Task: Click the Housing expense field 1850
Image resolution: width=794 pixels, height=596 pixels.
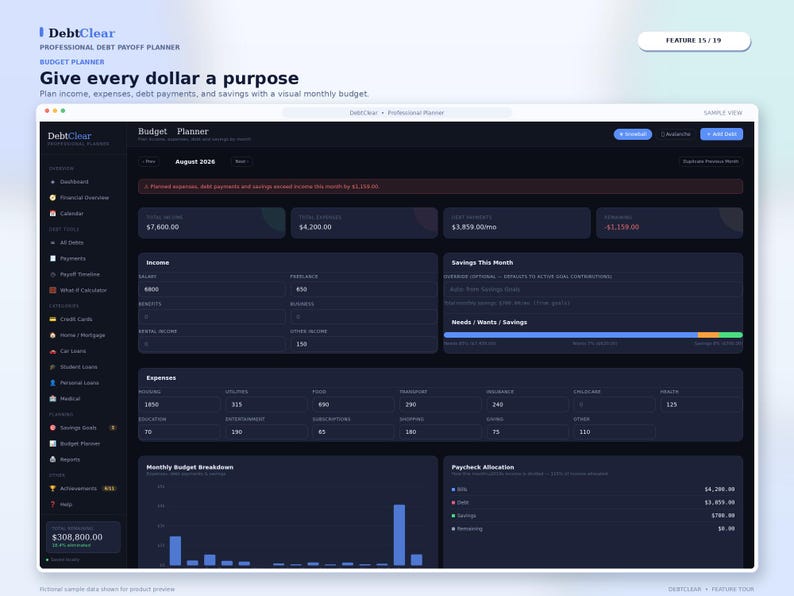Action: tap(179, 405)
